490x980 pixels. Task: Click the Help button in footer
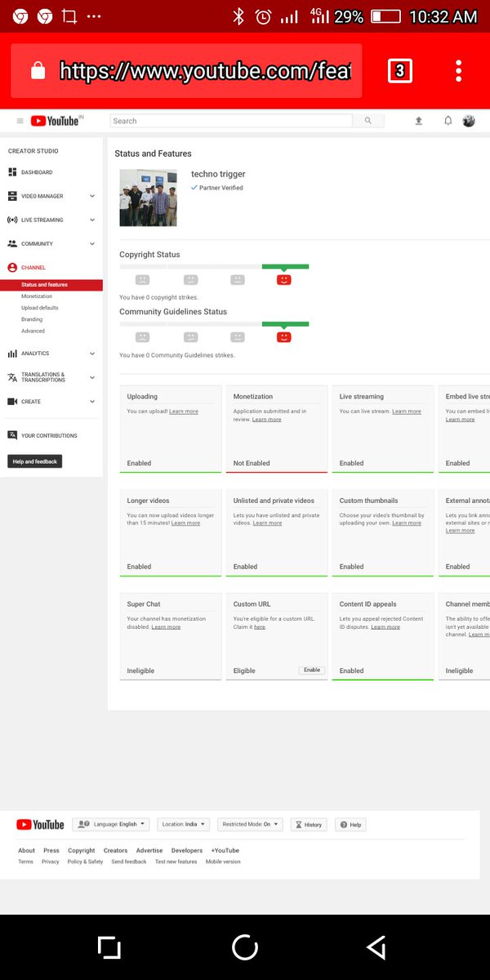pyautogui.click(x=350, y=825)
